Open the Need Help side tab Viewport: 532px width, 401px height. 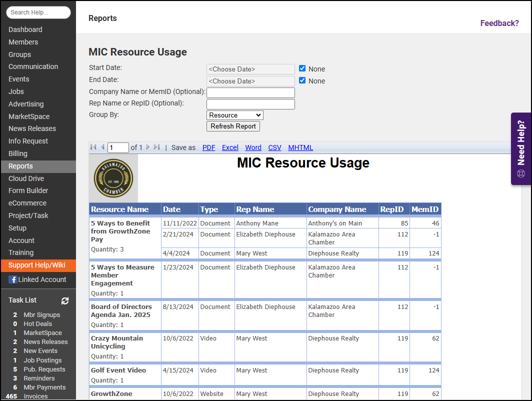[x=521, y=149]
